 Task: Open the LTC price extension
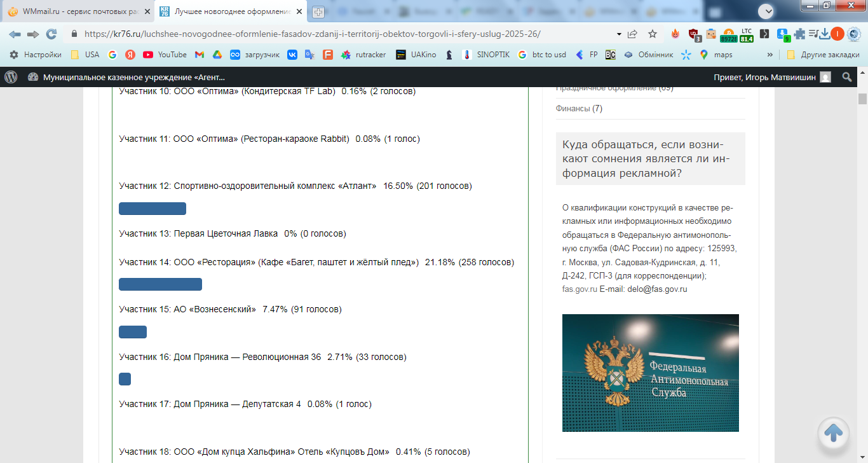747,35
